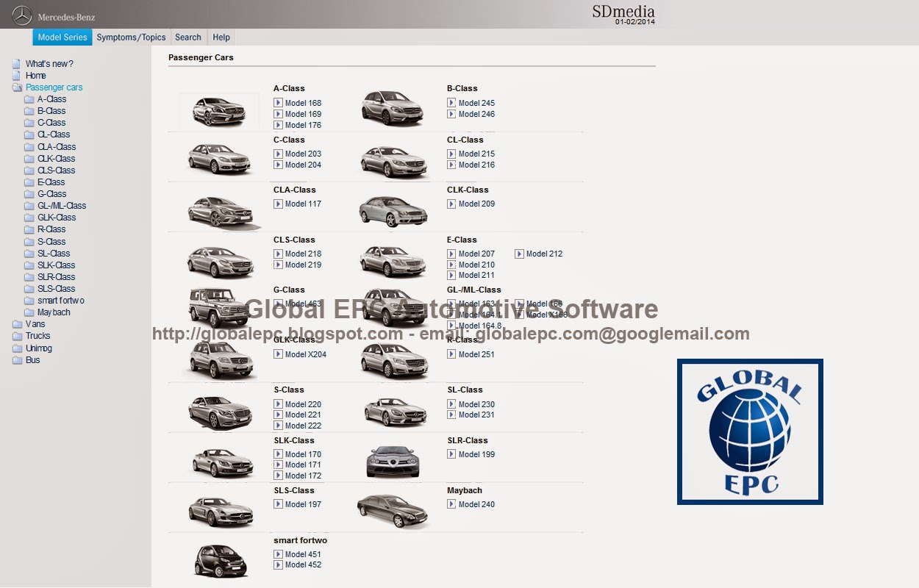Select S-Class in sidebar tree
919x588 pixels.
pyautogui.click(x=51, y=242)
